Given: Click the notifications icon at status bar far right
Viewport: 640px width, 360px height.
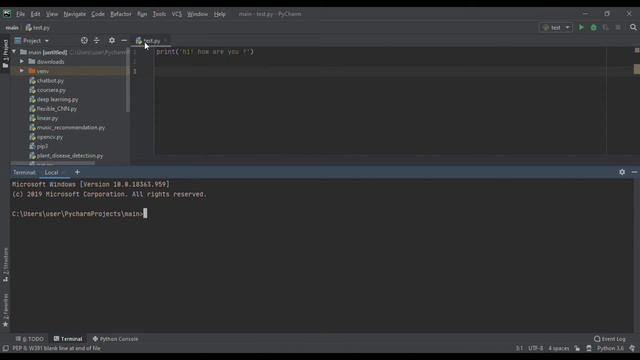Looking at the screenshot, I should [632, 348].
